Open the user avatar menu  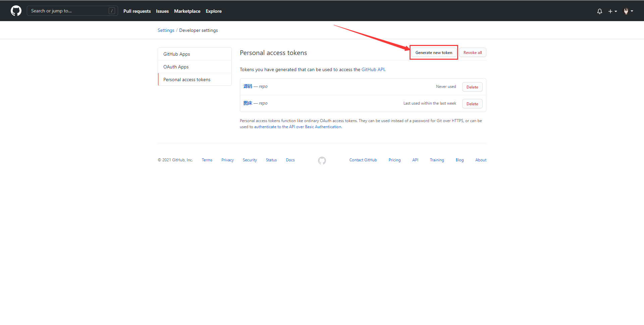[628, 11]
